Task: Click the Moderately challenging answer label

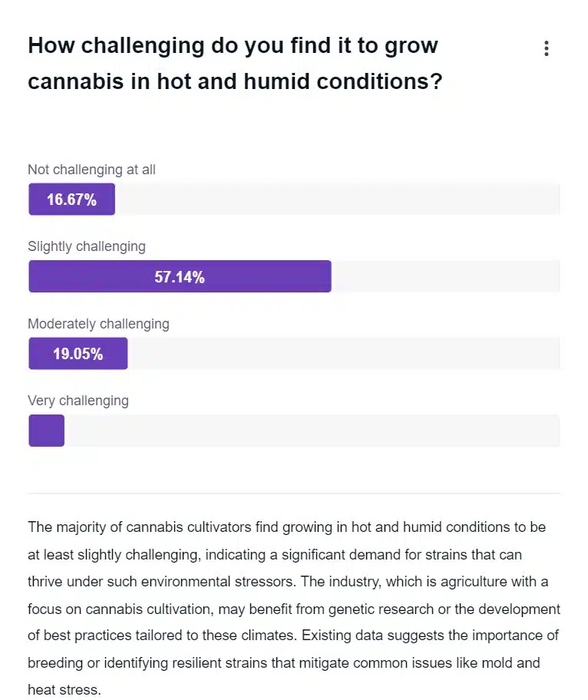Action: [x=98, y=324]
